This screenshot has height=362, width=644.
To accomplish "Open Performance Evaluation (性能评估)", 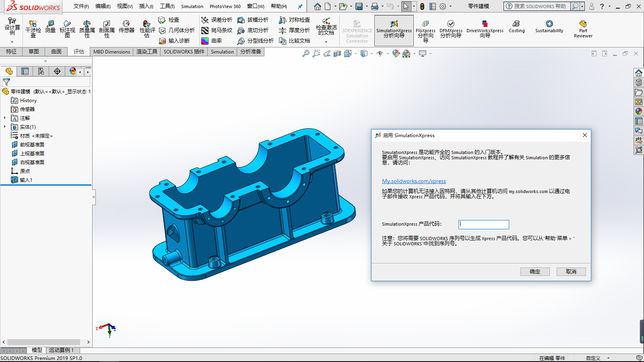I will tap(147, 29).
